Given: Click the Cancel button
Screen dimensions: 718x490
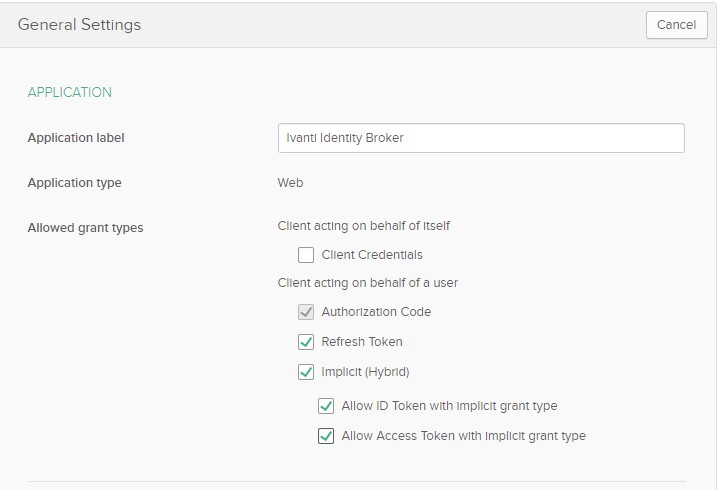Looking at the screenshot, I should pyautogui.click(x=676, y=25).
